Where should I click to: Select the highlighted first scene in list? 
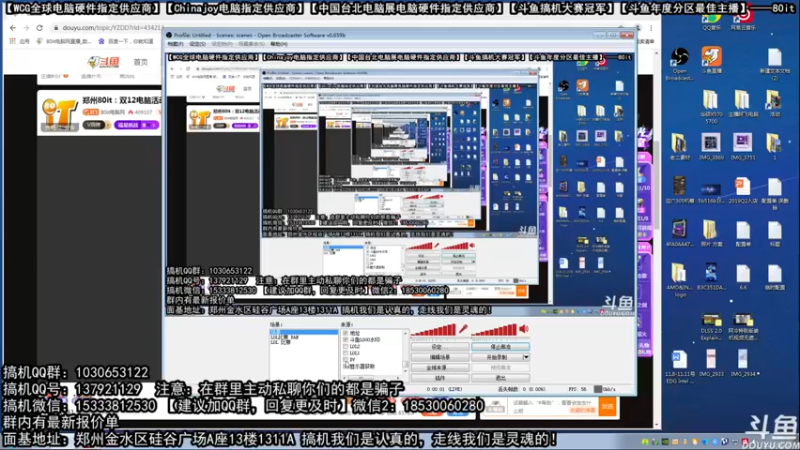point(304,332)
